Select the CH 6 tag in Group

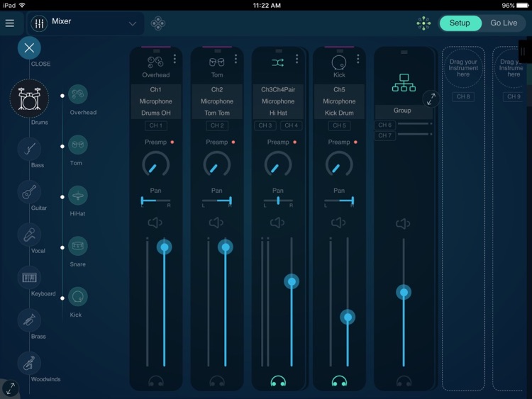click(384, 125)
